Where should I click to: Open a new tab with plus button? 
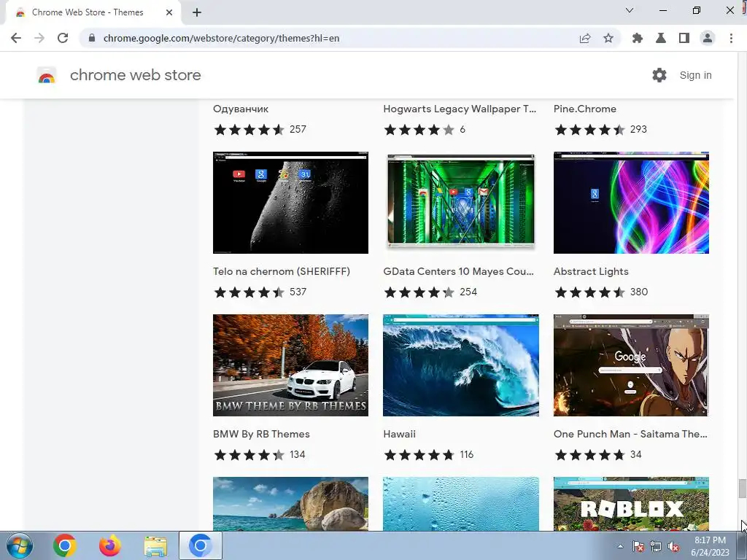(197, 12)
